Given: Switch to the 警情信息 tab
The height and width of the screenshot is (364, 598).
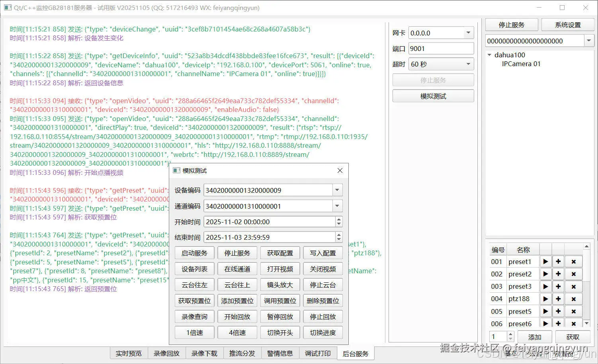Looking at the screenshot, I should coord(280,353).
